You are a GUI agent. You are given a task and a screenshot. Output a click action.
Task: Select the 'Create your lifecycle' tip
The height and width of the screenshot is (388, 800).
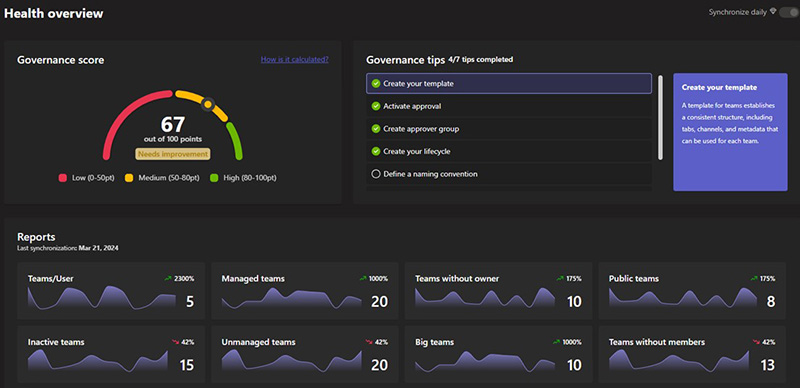509,151
